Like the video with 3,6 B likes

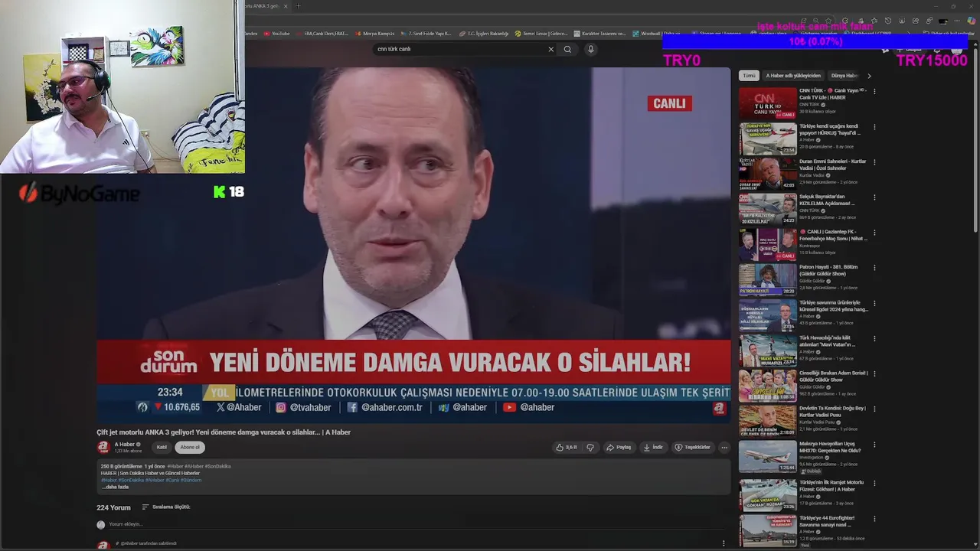[x=567, y=448]
